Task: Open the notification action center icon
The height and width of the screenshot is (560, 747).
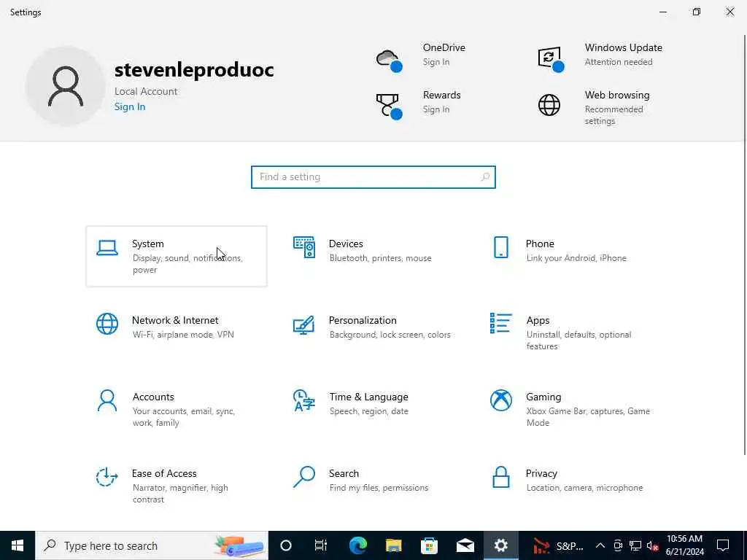Action: (723, 545)
